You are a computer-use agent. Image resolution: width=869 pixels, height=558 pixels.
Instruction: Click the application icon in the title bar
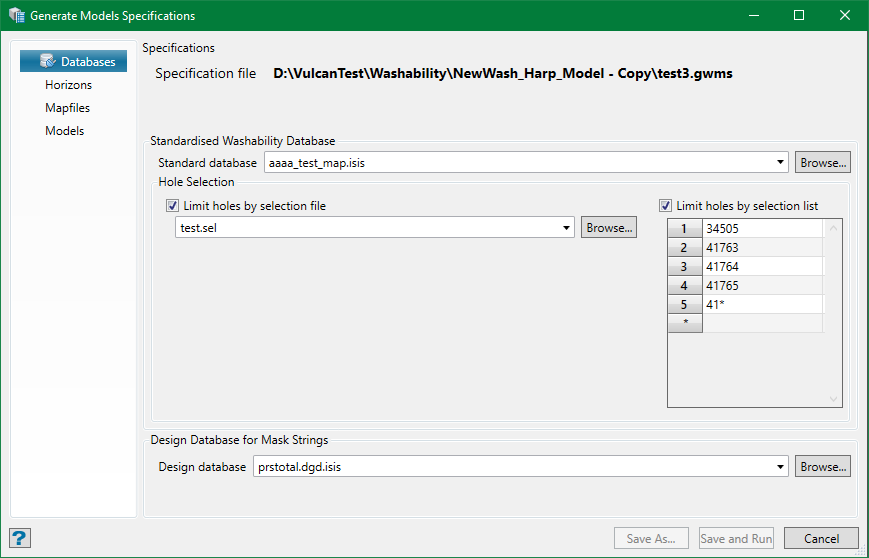pyautogui.click(x=16, y=16)
